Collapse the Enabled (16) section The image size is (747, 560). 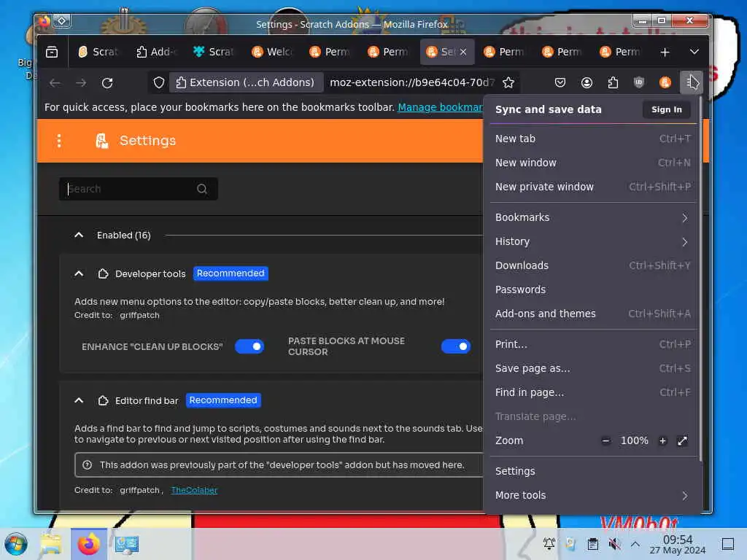pos(79,236)
